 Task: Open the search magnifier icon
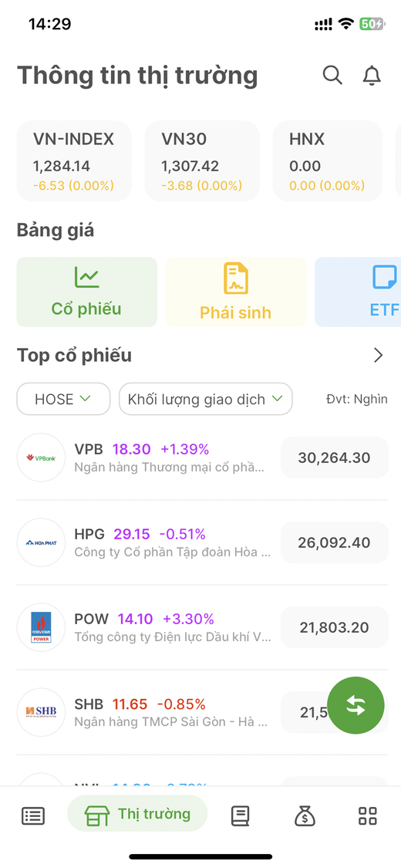332,76
